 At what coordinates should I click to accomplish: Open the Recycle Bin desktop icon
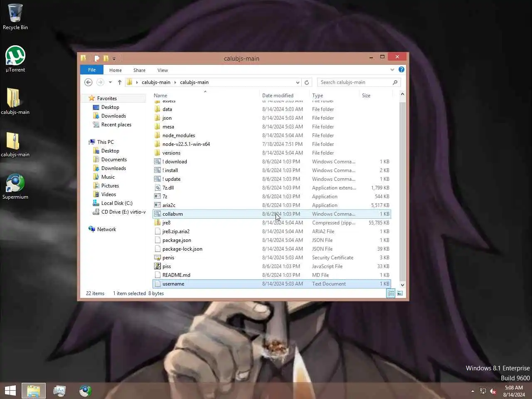(x=15, y=17)
